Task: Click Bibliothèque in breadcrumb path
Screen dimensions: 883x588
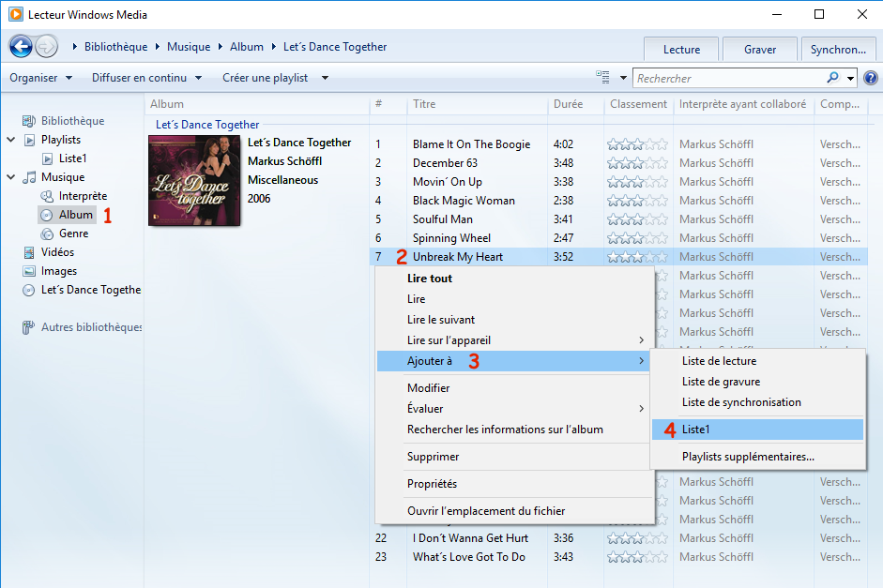Action: pos(116,47)
